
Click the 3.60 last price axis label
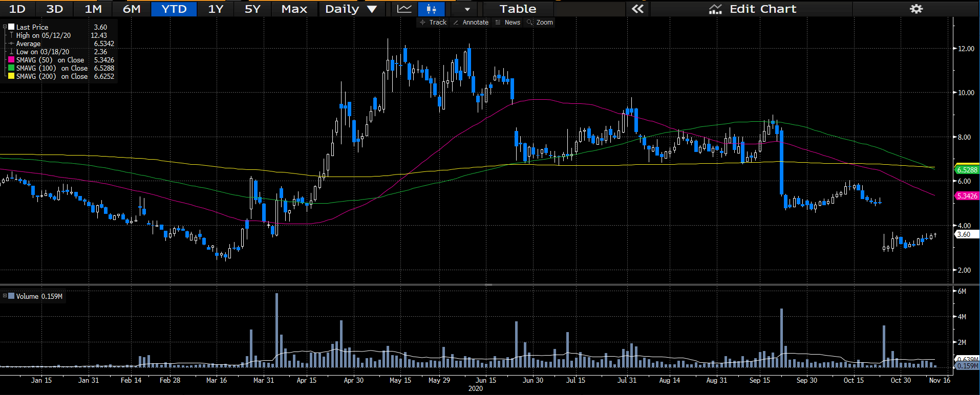967,234
